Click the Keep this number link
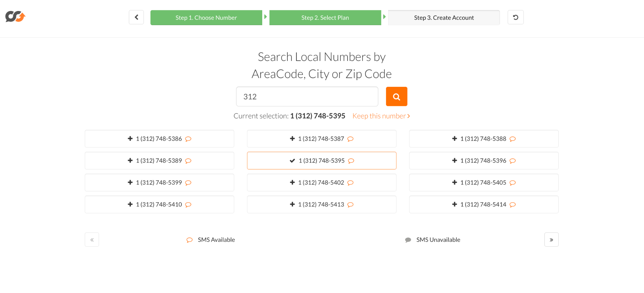Screen dimensions: 644x293 coord(381,116)
